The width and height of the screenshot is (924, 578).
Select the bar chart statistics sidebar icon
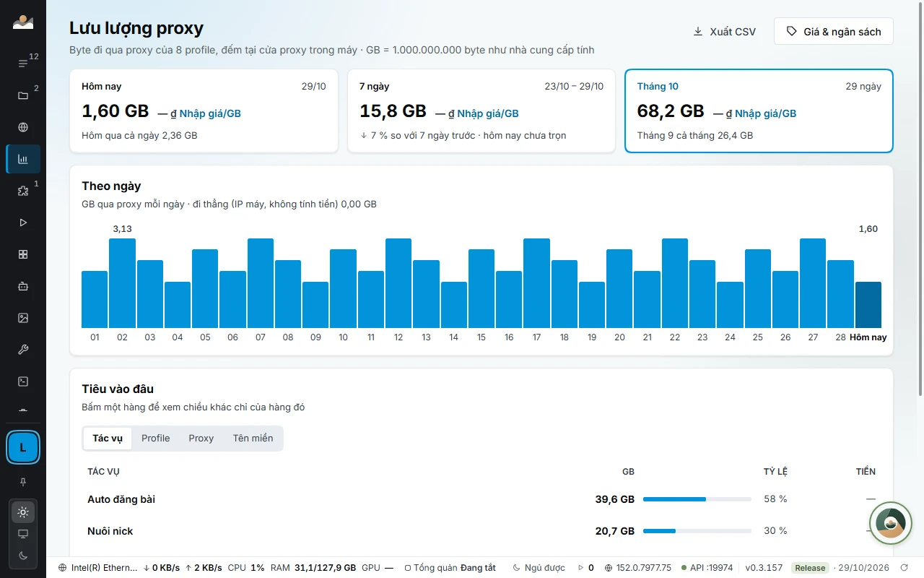(23, 159)
